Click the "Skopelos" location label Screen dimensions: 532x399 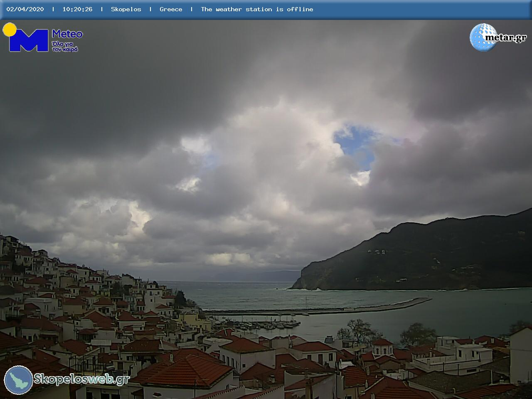point(126,9)
